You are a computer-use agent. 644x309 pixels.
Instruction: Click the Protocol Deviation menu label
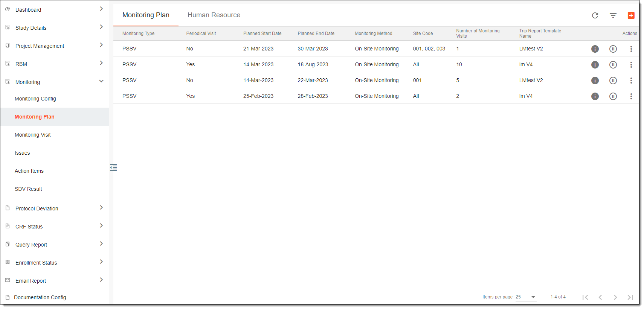coord(37,209)
